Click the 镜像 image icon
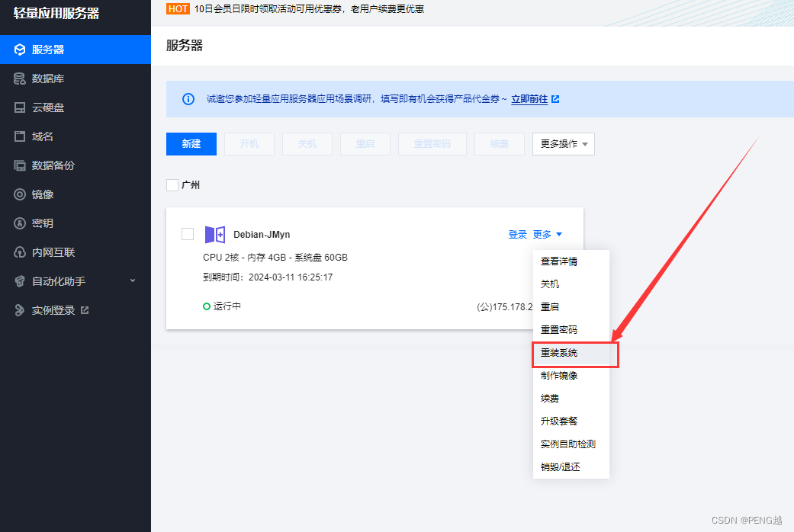 (20, 194)
